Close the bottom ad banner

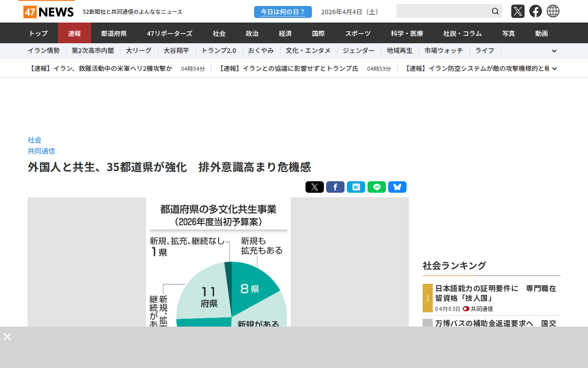click(7, 337)
